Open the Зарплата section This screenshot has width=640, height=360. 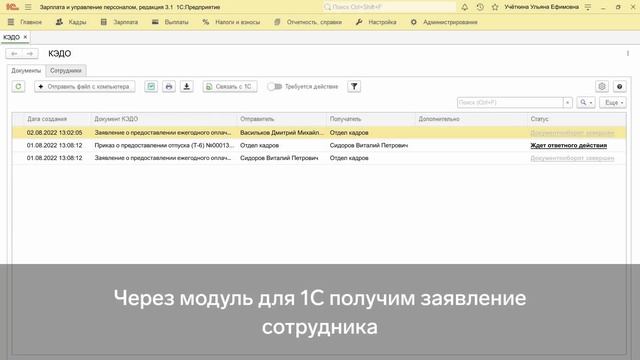(119, 22)
